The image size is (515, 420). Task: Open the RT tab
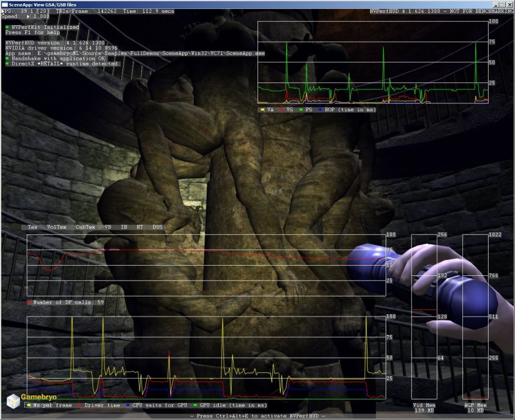[140, 227]
